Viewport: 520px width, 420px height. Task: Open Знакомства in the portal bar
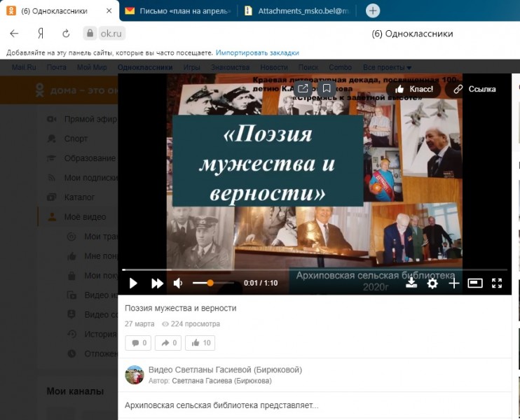(230, 67)
